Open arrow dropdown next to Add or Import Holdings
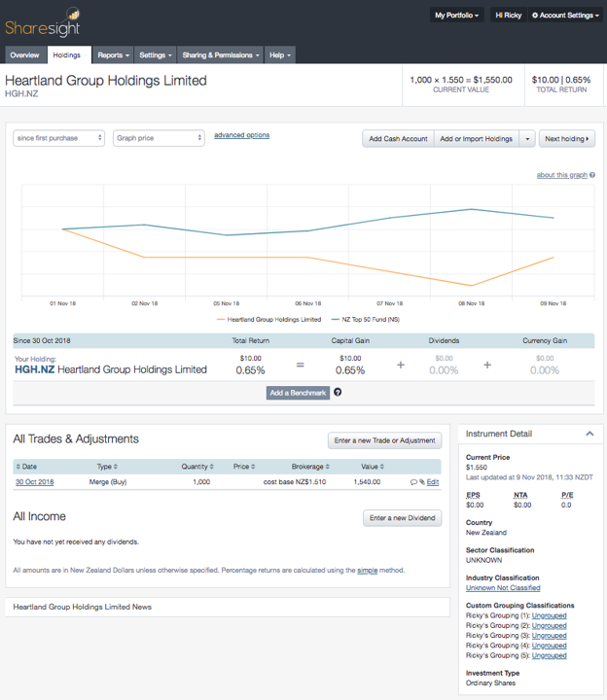The image size is (607, 700). [x=527, y=139]
